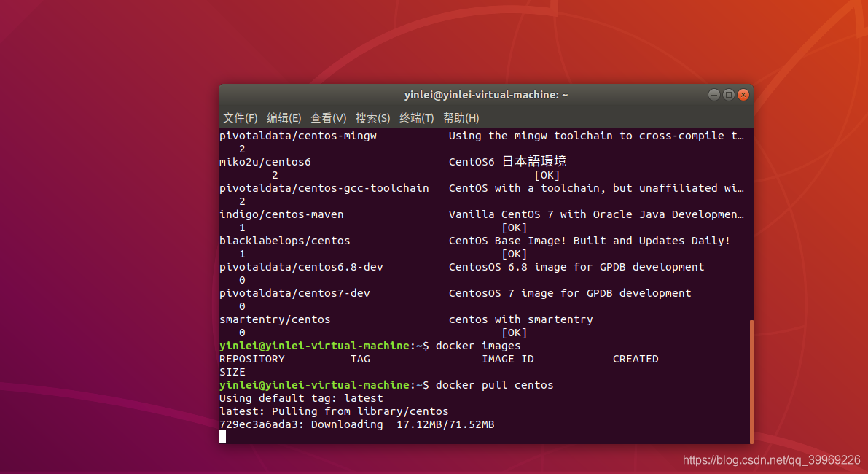Click 'CentOS Base Image! Built and Updates Daily!'
This screenshot has width=868, height=474.
tap(590, 241)
